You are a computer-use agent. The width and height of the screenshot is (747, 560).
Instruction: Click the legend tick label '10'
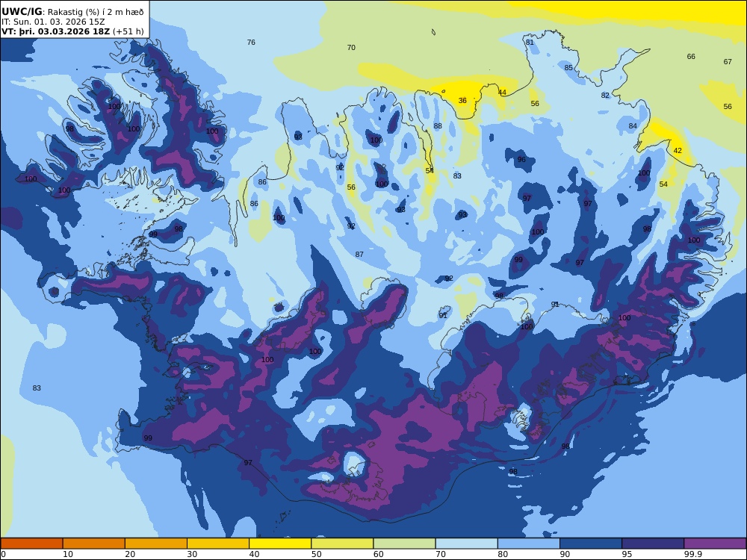[68, 554]
